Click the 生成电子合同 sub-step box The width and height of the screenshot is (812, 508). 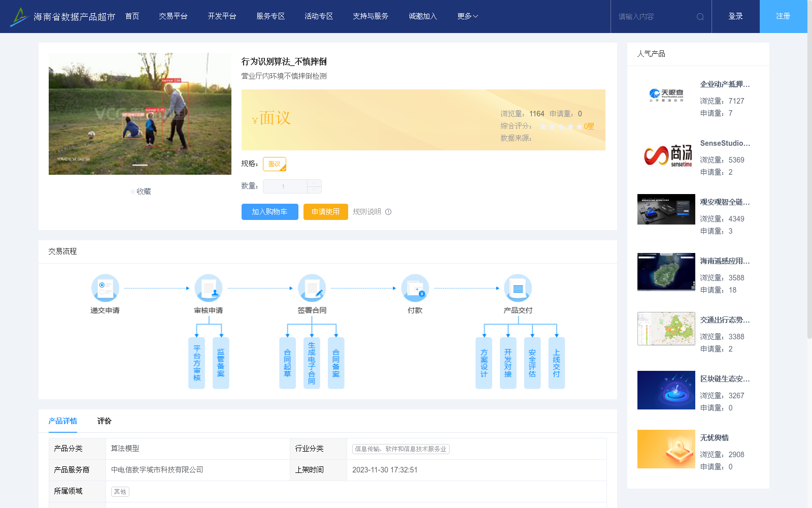[312, 363]
